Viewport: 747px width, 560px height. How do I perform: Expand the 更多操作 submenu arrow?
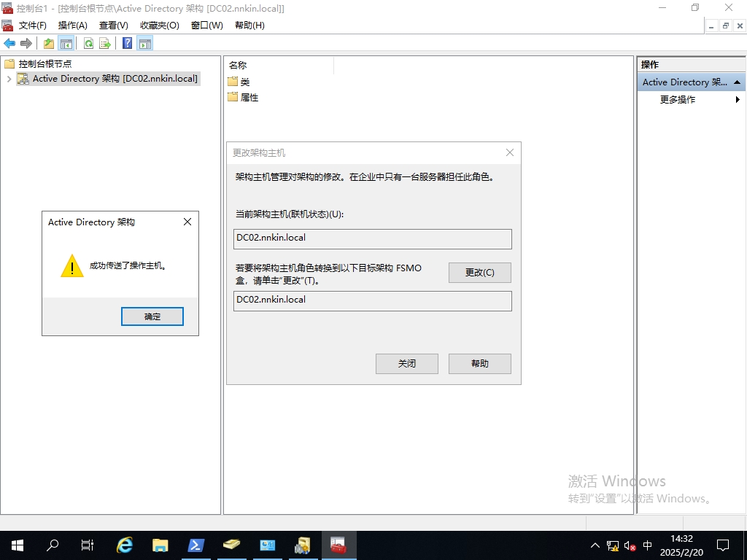(738, 100)
